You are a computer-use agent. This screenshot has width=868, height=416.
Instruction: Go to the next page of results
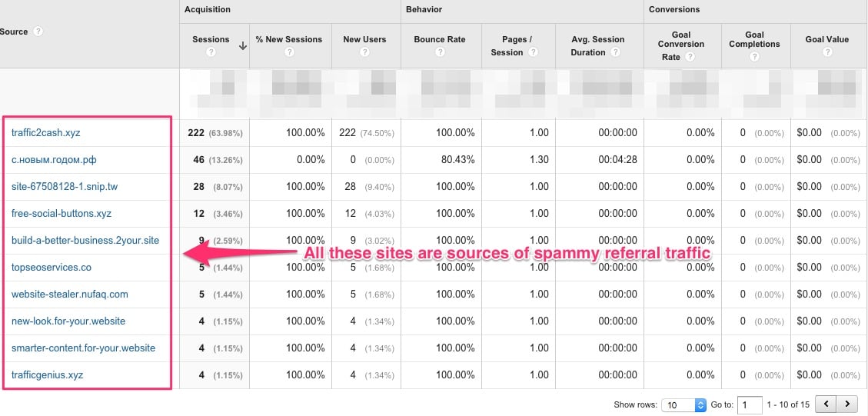[x=847, y=404]
